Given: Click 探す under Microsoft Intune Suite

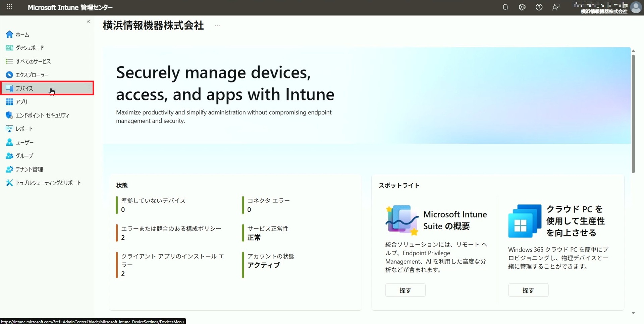Looking at the screenshot, I should tap(405, 290).
